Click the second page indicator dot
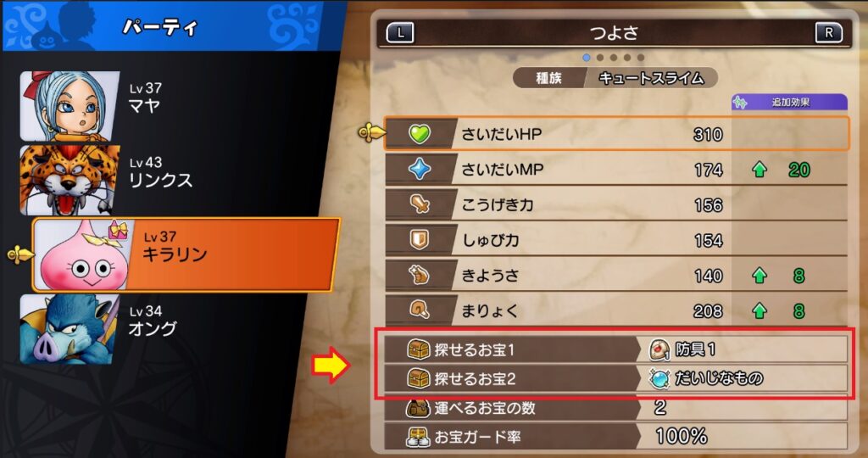 (x=600, y=58)
